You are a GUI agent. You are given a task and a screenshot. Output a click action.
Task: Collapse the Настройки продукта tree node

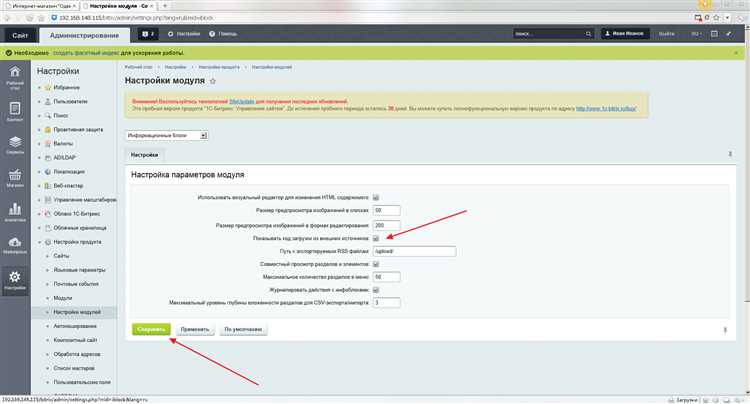pos(39,242)
